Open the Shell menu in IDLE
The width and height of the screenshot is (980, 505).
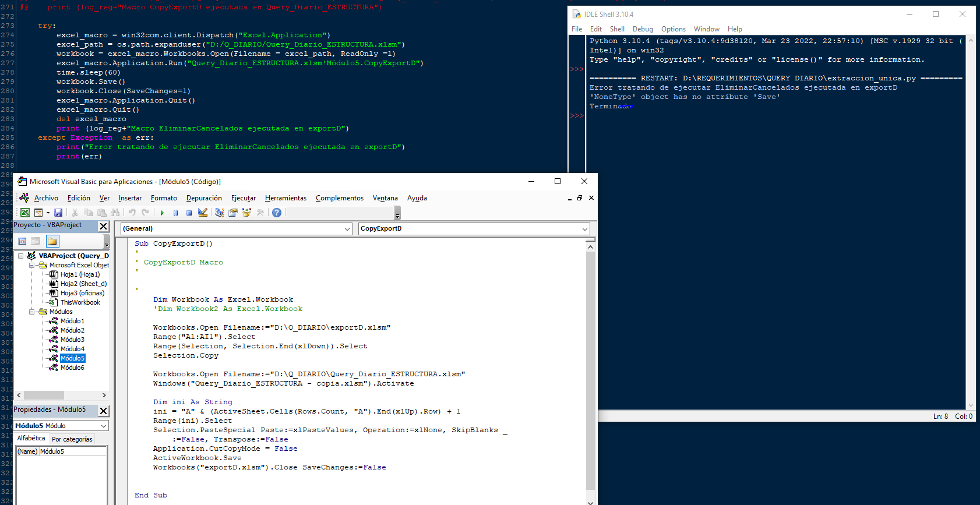617,29
